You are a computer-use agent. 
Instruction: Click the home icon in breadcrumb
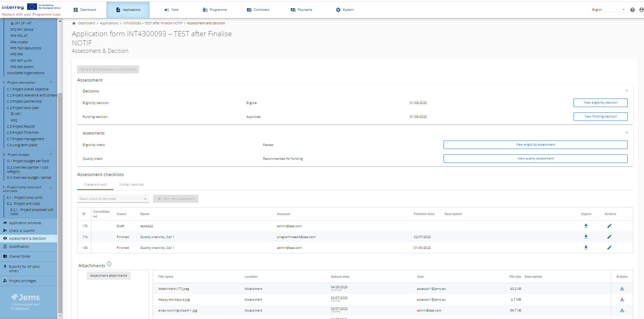pyautogui.click(x=74, y=23)
